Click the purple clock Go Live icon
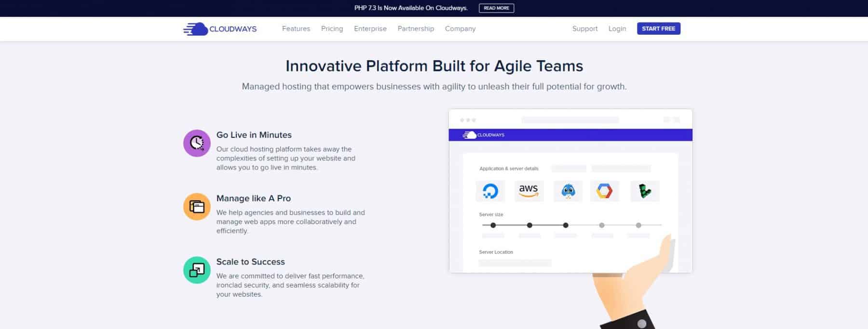Viewport: 868px width, 329px height. 197,143
